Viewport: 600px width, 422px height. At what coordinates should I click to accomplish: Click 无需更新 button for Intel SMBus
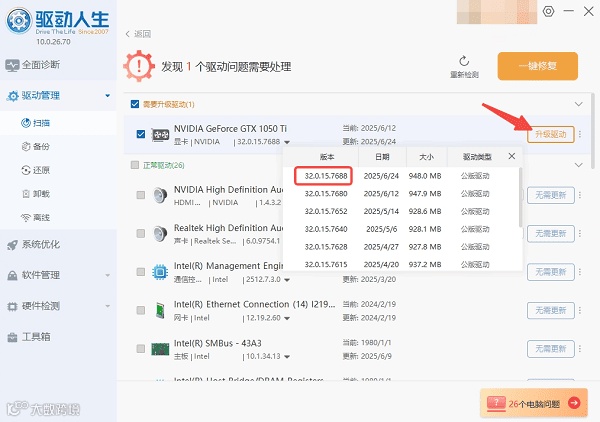click(x=551, y=349)
